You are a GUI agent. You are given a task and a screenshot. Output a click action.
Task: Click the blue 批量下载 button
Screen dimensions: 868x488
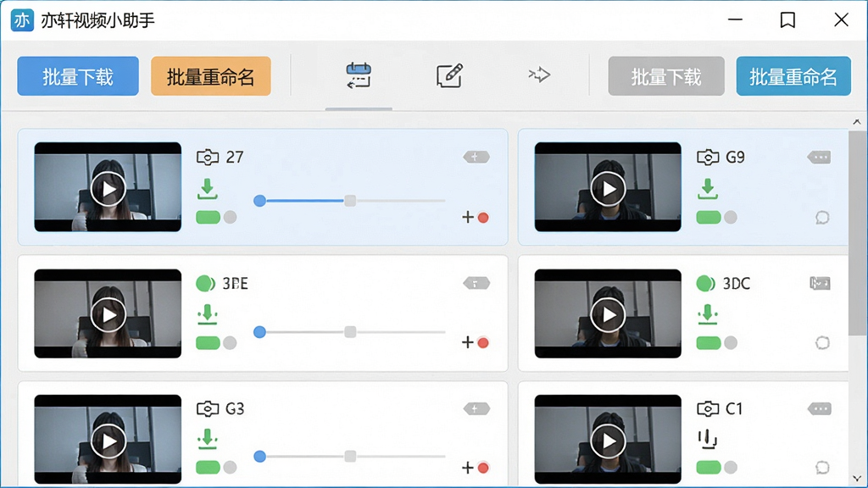pyautogui.click(x=78, y=75)
